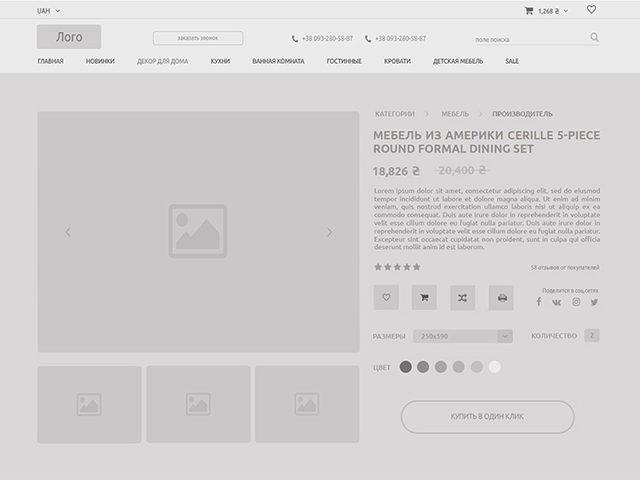
Task: Click the size dropdown arrow button
Action: pos(505,336)
